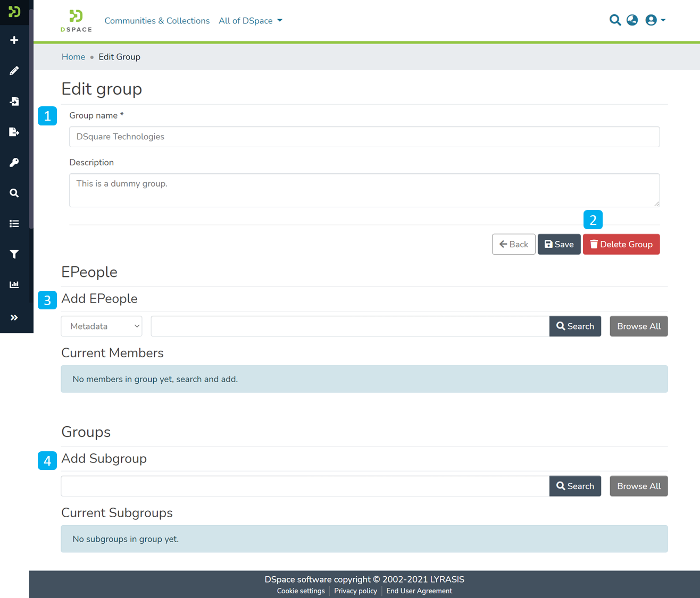Open the Export sidebar icon
The image size is (700, 598).
pyautogui.click(x=14, y=132)
